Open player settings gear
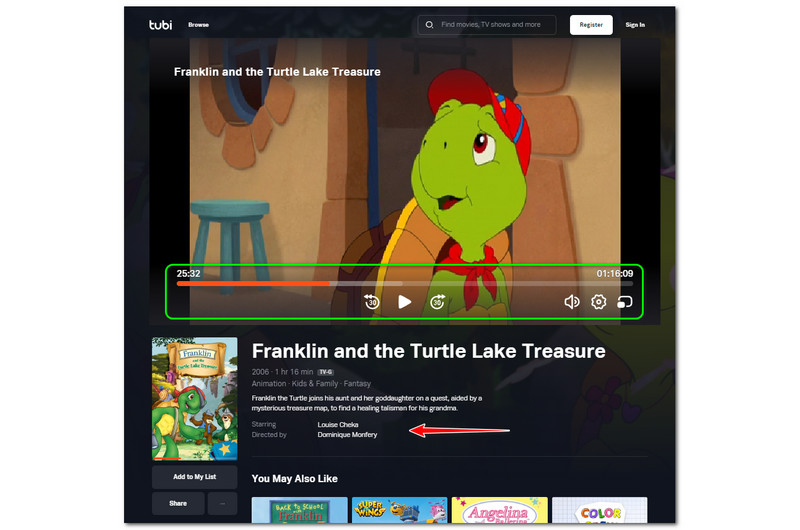This screenshot has width=800, height=530. pyautogui.click(x=598, y=302)
